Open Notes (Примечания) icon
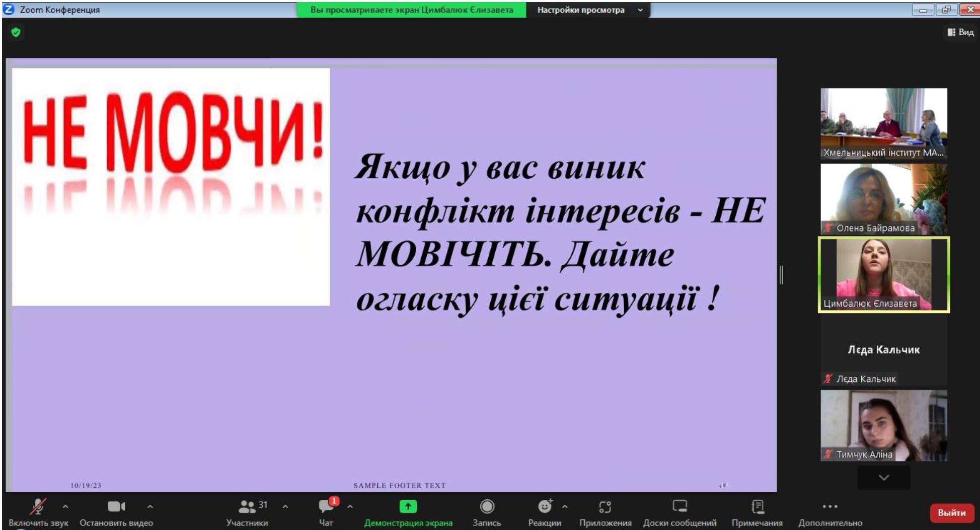The height and width of the screenshot is (530, 980). (x=758, y=506)
